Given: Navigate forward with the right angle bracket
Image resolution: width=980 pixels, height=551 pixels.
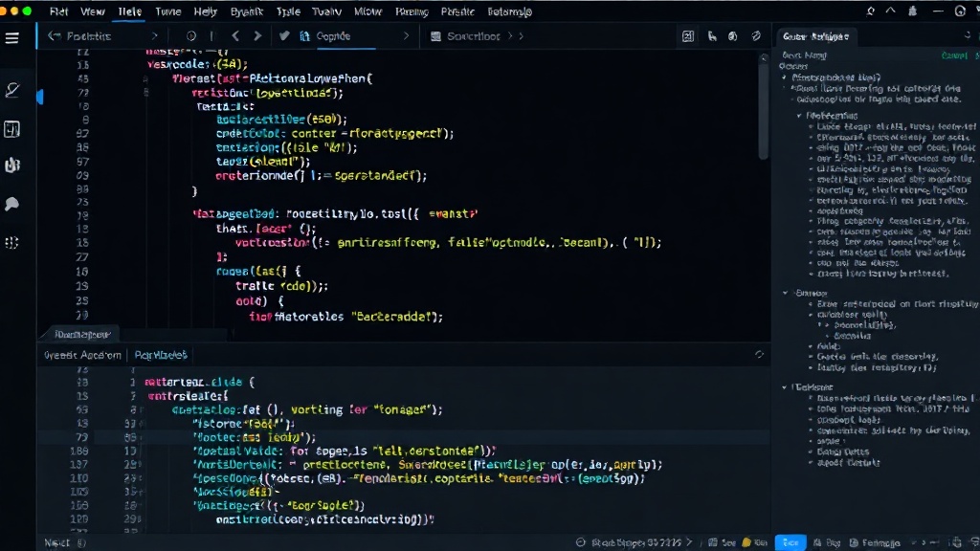Looking at the screenshot, I should click(257, 36).
